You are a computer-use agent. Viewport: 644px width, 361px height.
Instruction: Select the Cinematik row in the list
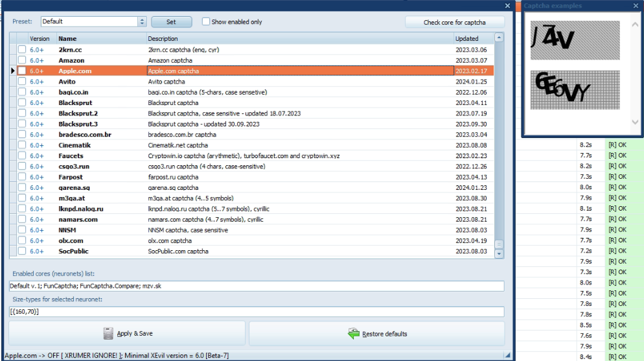coord(75,145)
